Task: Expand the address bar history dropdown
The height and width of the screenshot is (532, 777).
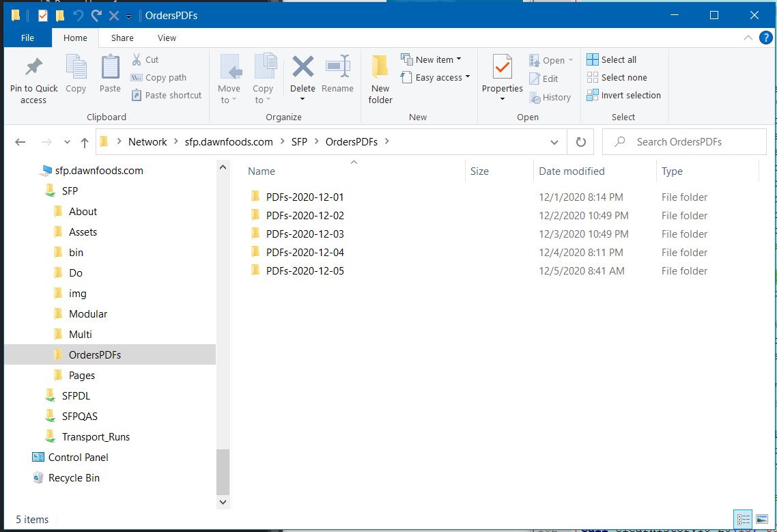Action: point(554,142)
